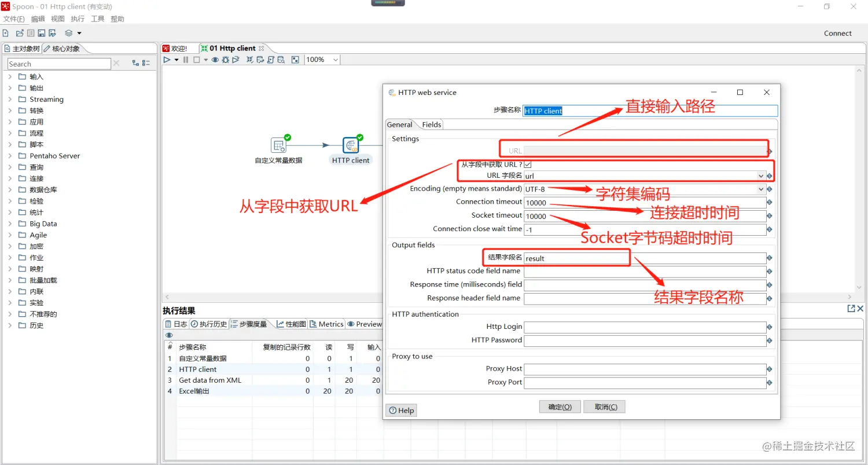Click the Debug transformation bug icon

pos(225,60)
